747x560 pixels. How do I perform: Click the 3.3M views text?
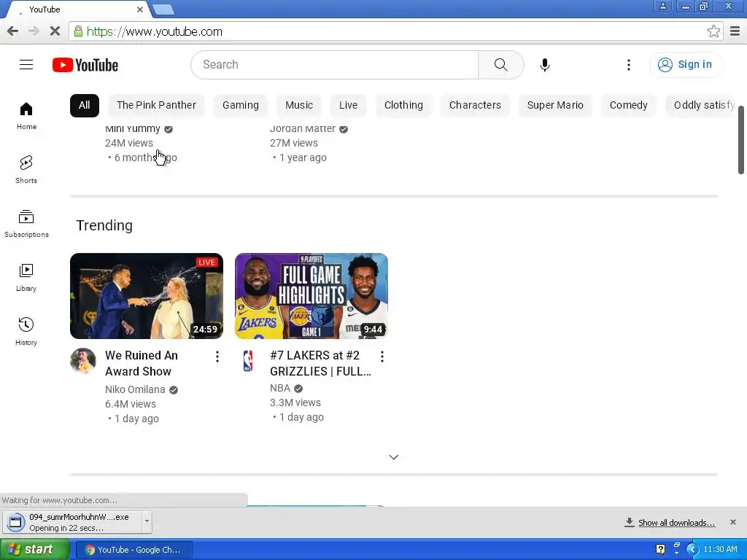click(x=295, y=402)
